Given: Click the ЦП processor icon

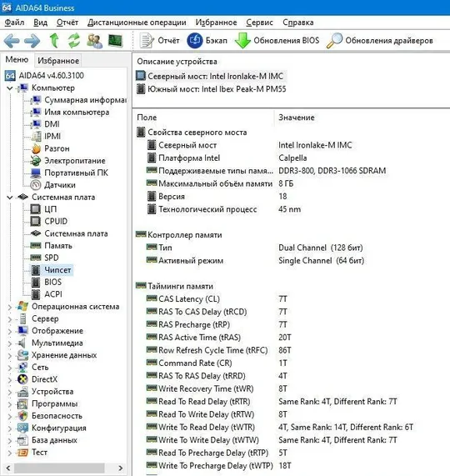Looking at the screenshot, I should 36,209.
